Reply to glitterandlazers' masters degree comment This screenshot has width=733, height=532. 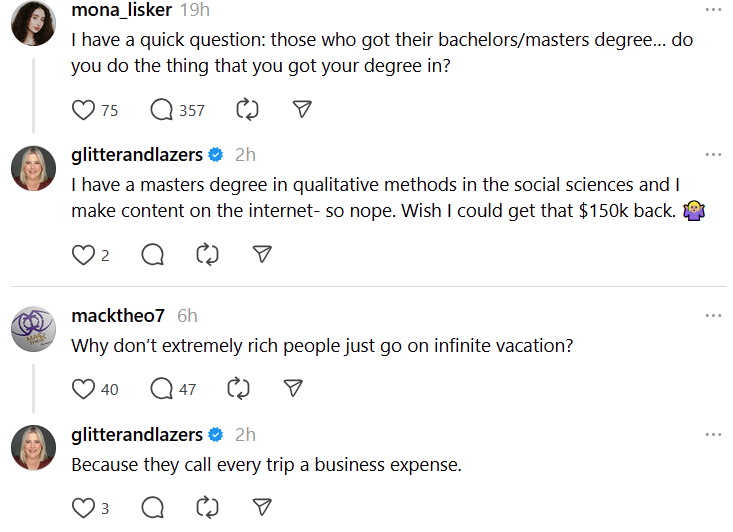[x=152, y=255]
